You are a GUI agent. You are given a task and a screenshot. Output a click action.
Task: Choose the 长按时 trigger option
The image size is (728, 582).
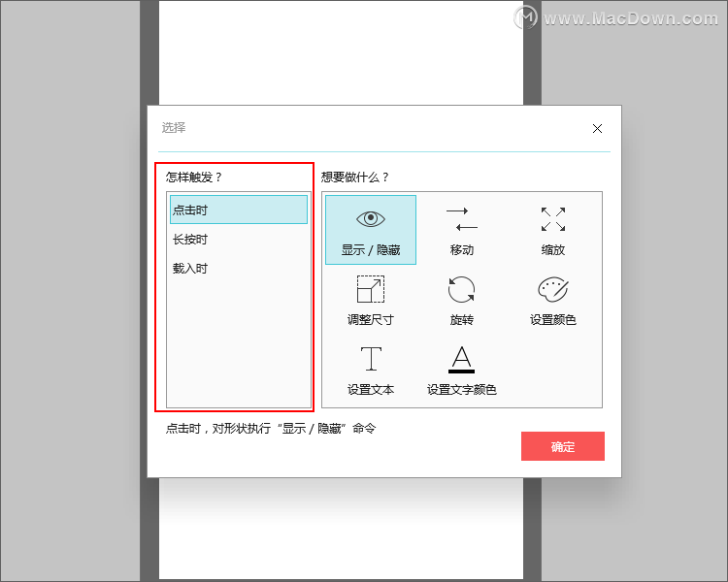coord(239,239)
